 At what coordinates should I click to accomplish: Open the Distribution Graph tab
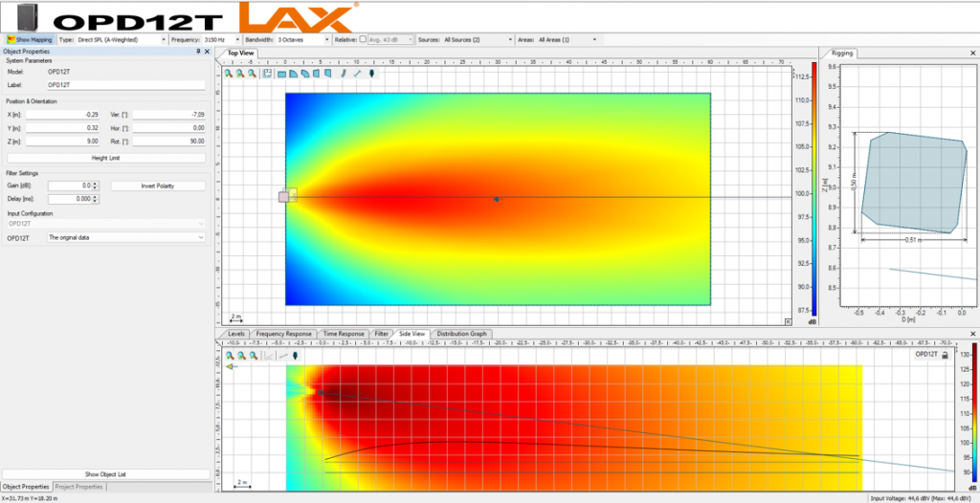(461, 334)
